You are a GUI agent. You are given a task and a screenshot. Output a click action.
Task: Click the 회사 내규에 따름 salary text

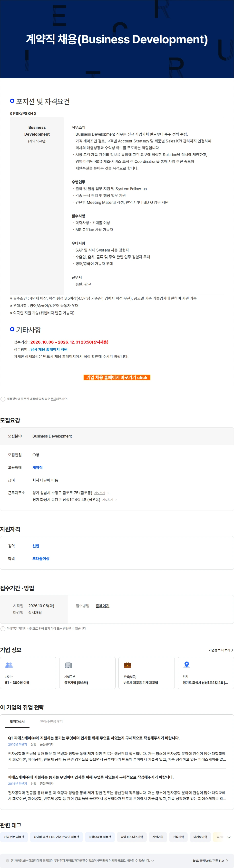click(45, 480)
